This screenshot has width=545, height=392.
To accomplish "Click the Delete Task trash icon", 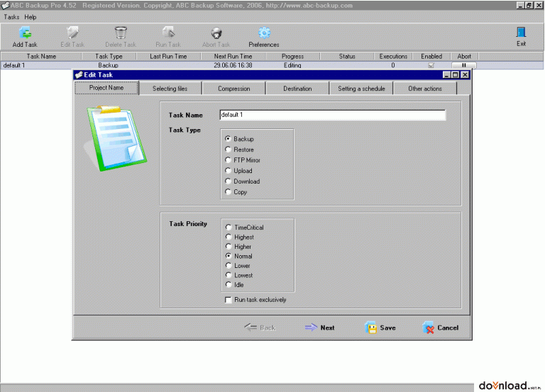I will coord(121,33).
